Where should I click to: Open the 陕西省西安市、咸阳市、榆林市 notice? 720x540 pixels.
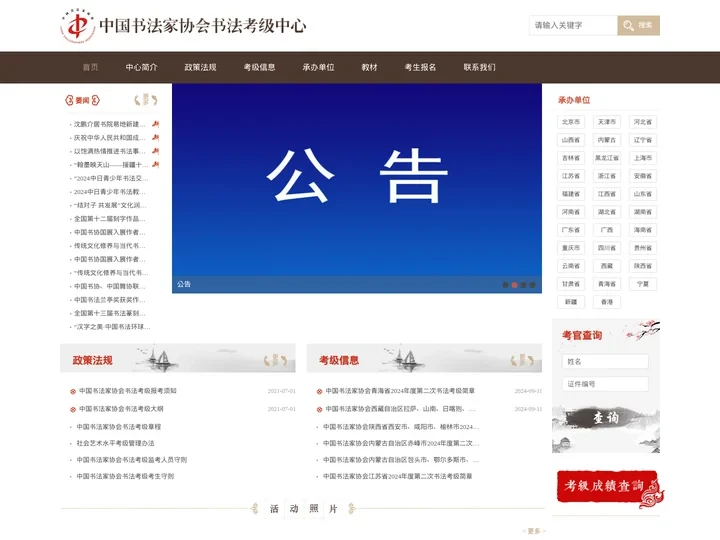401,427
